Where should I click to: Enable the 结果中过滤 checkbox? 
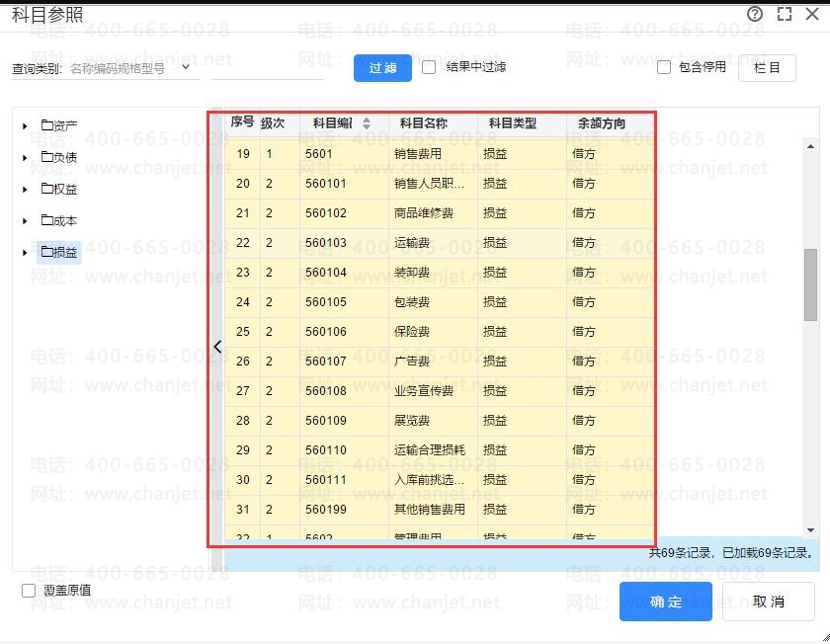429,67
